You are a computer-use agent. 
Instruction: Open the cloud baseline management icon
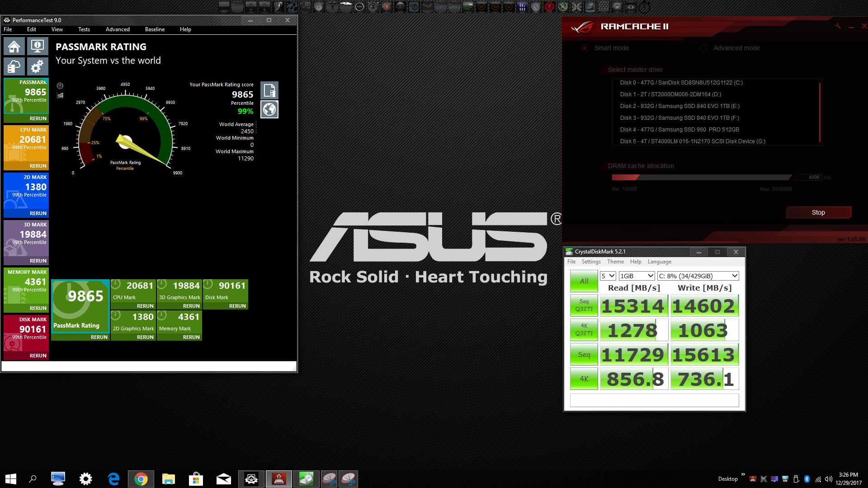14,66
